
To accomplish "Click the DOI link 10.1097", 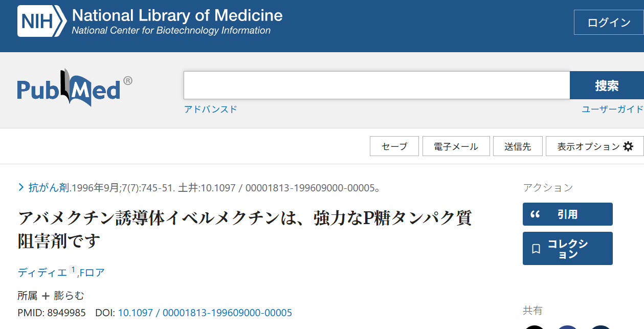I will click(x=205, y=313).
